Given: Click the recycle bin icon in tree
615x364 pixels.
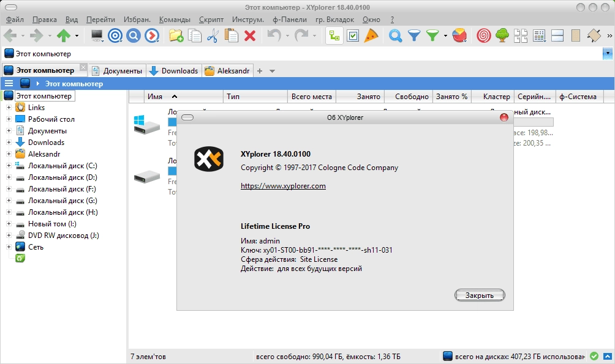Looking at the screenshot, I should pyautogui.click(x=20, y=258).
